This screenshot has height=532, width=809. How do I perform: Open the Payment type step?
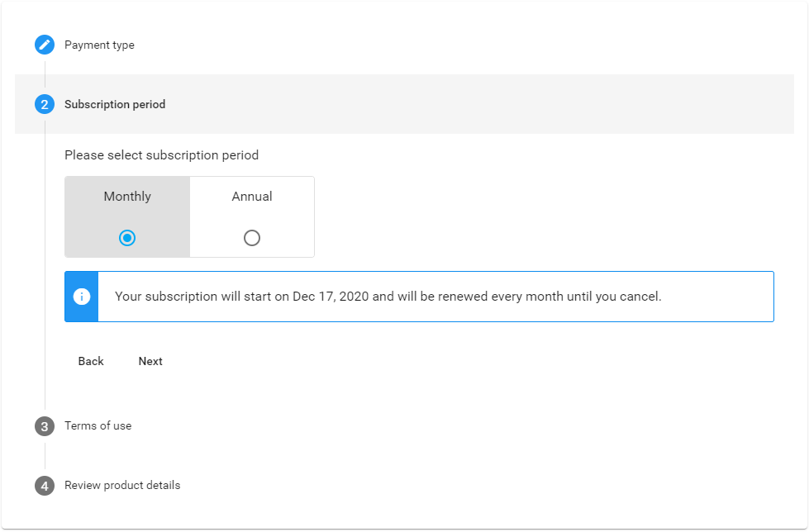point(99,45)
